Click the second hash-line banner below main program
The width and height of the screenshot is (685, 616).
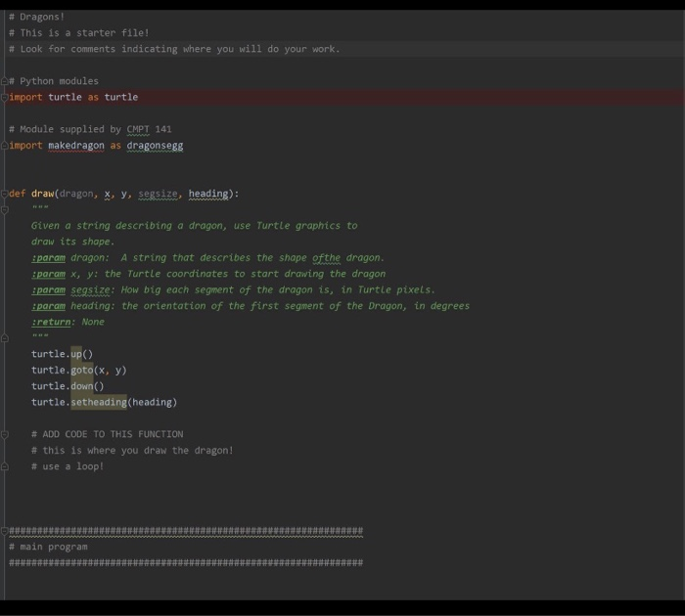(x=186, y=563)
